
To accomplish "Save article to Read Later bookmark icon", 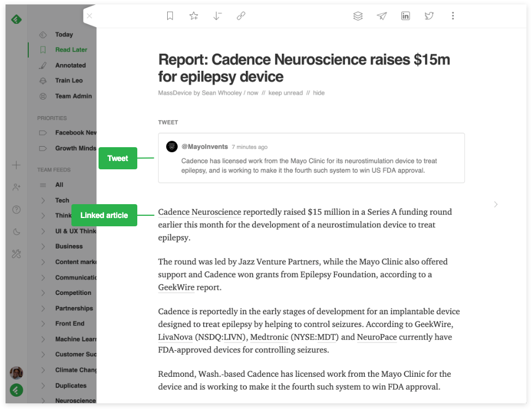I will tap(170, 15).
